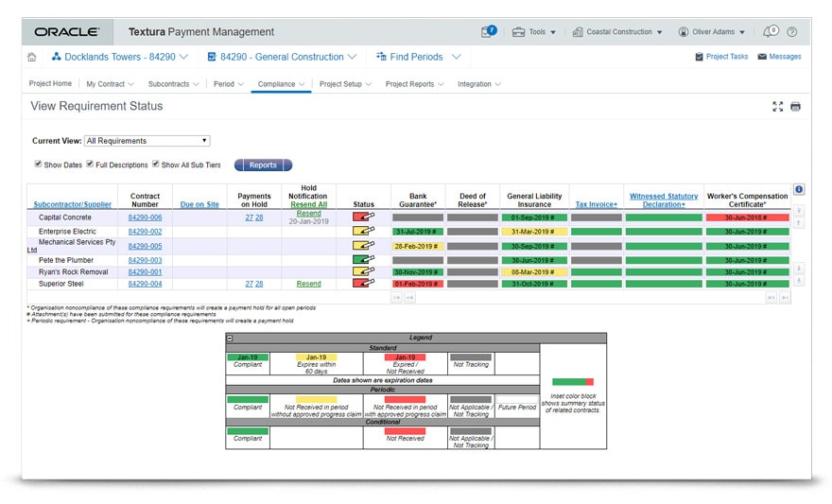Click the Pete the Plumber subcontractor name
The width and height of the screenshot is (832, 504).
pyautogui.click(x=66, y=260)
